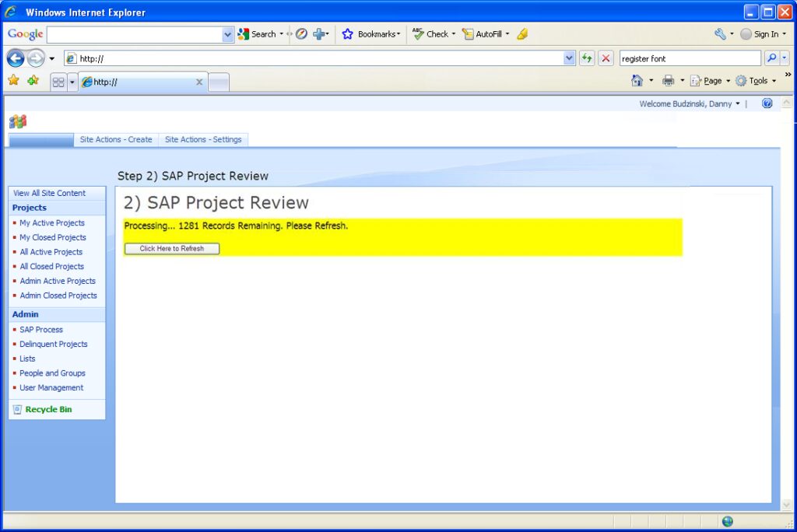Expand the Tools dropdown arrow

(774, 80)
